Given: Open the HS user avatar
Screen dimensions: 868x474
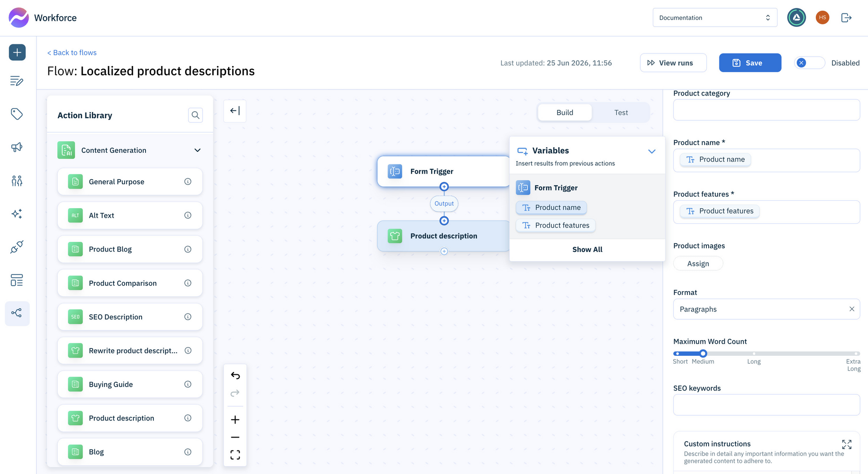Looking at the screenshot, I should (x=822, y=18).
